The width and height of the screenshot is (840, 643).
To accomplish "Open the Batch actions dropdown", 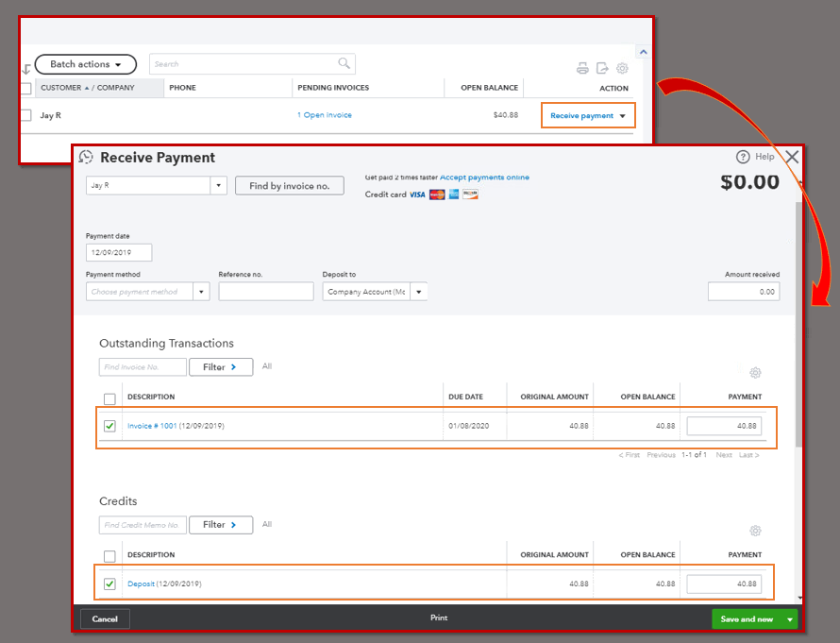I will [x=86, y=64].
